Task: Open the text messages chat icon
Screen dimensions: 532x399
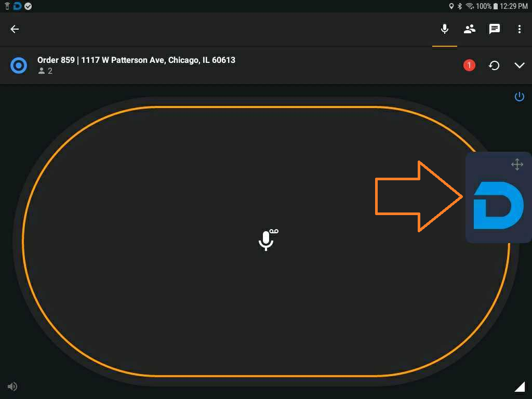Action: coord(495,29)
